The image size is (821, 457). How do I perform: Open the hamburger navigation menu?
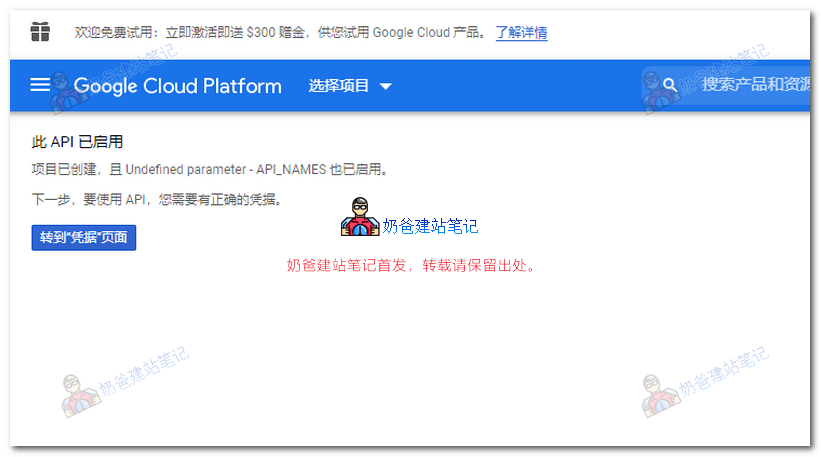[40, 85]
